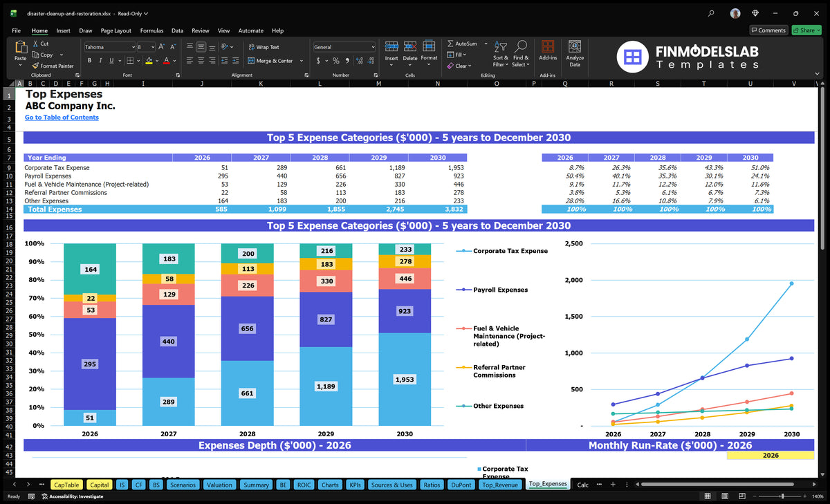Open the Sort & Filter dropdown
The width and height of the screenshot is (830, 504).
pyautogui.click(x=501, y=52)
